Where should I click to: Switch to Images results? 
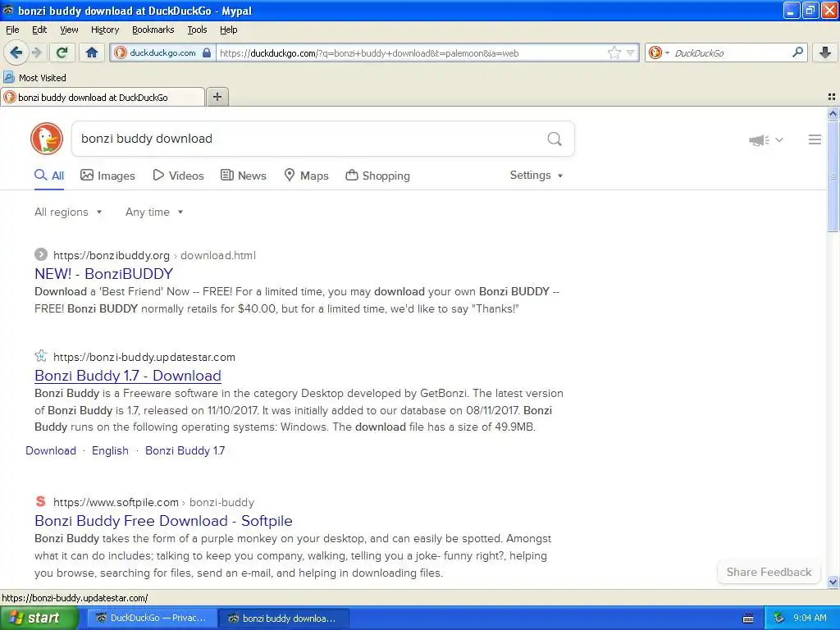point(107,176)
